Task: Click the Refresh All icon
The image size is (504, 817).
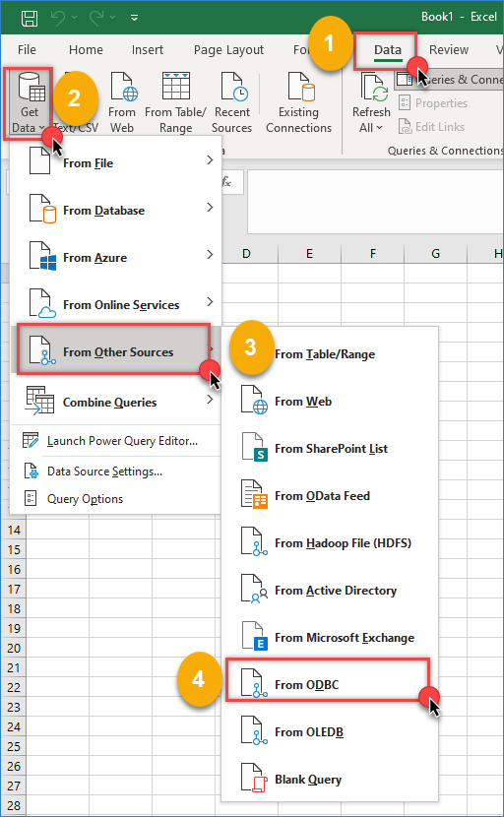Action: 374,87
